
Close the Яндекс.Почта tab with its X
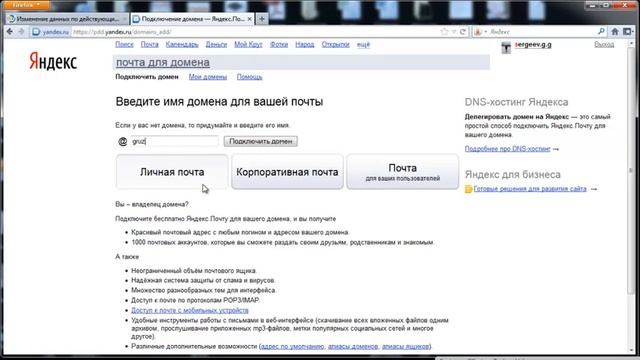(x=249, y=19)
